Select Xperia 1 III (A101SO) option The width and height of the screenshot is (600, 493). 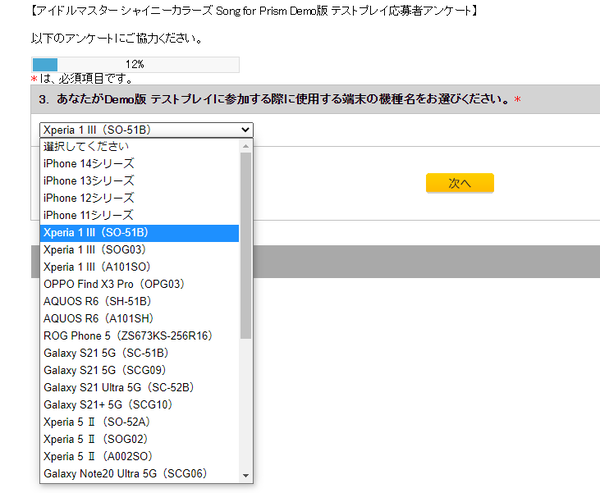(140, 267)
